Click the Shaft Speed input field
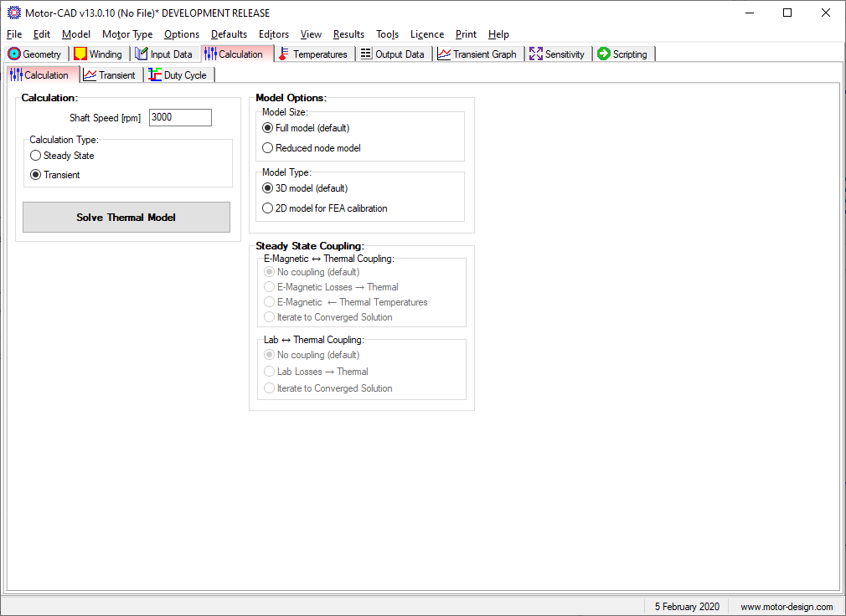Viewport: 846px width, 616px height. 180,117
